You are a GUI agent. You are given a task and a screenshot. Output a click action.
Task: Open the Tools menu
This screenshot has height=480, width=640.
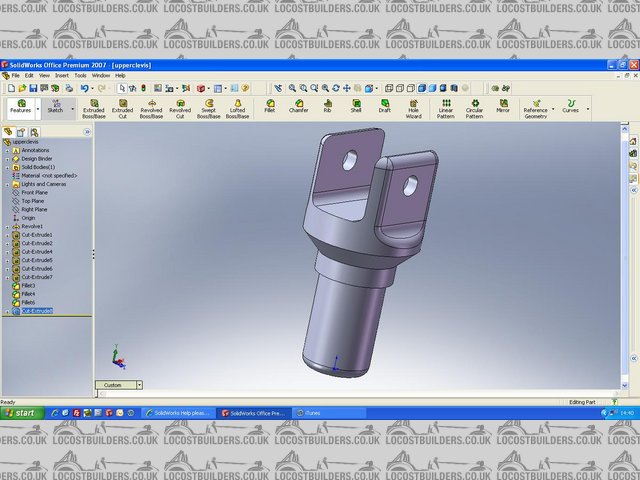pos(80,75)
